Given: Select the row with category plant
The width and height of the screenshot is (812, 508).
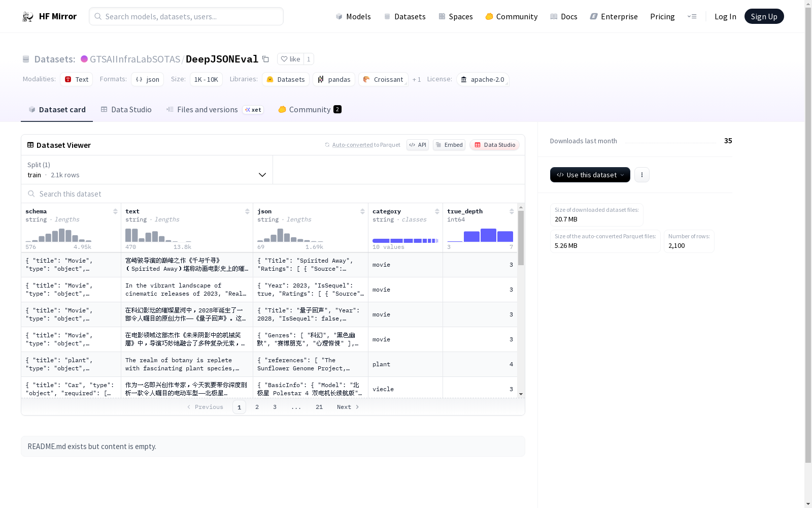Looking at the screenshot, I should click(x=269, y=364).
